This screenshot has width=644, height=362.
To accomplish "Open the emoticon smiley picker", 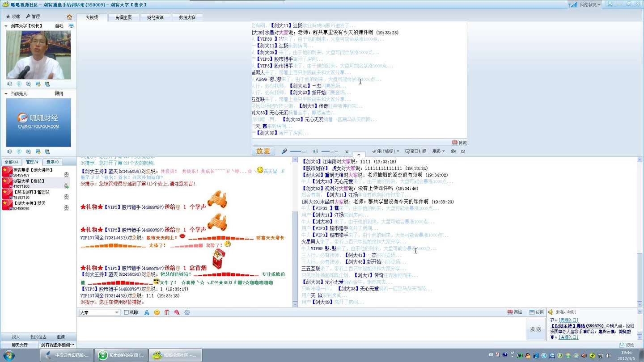I will coord(157,312).
